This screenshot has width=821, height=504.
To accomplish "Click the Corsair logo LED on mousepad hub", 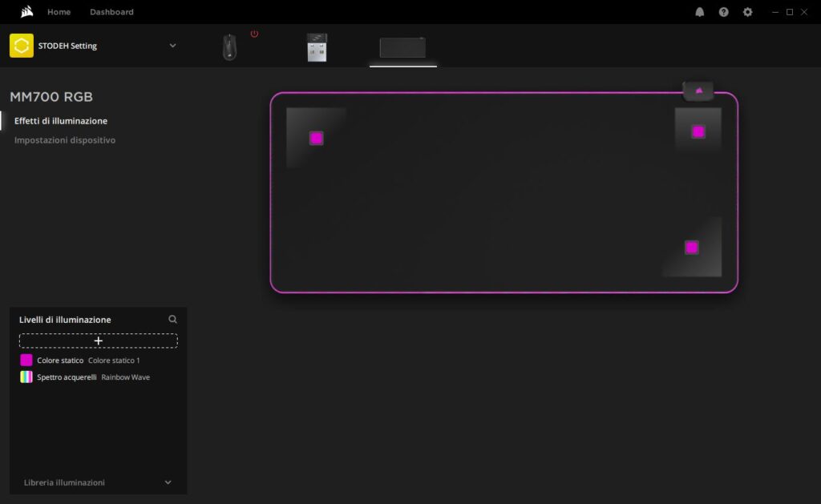I will pyautogui.click(x=699, y=91).
